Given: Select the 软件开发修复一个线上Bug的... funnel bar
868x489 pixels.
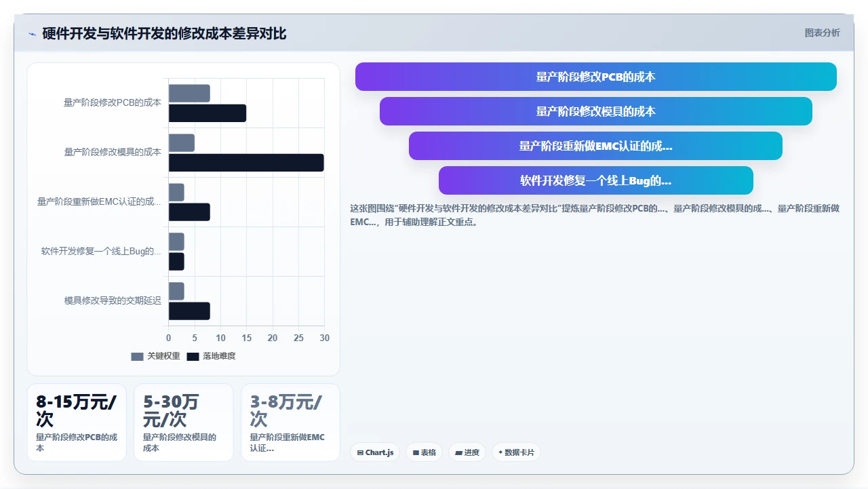Looking at the screenshot, I should coord(595,180).
